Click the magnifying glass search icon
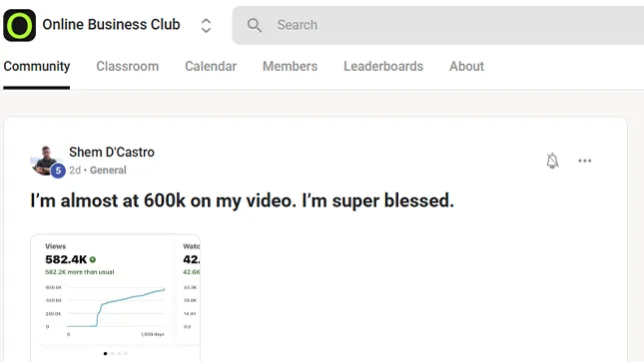This screenshot has width=644, height=362. pos(255,25)
